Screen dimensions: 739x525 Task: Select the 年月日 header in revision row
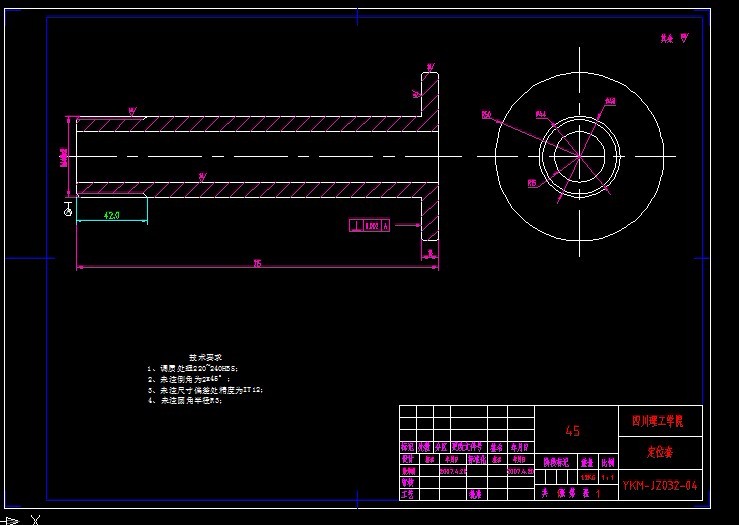pyautogui.click(x=520, y=447)
